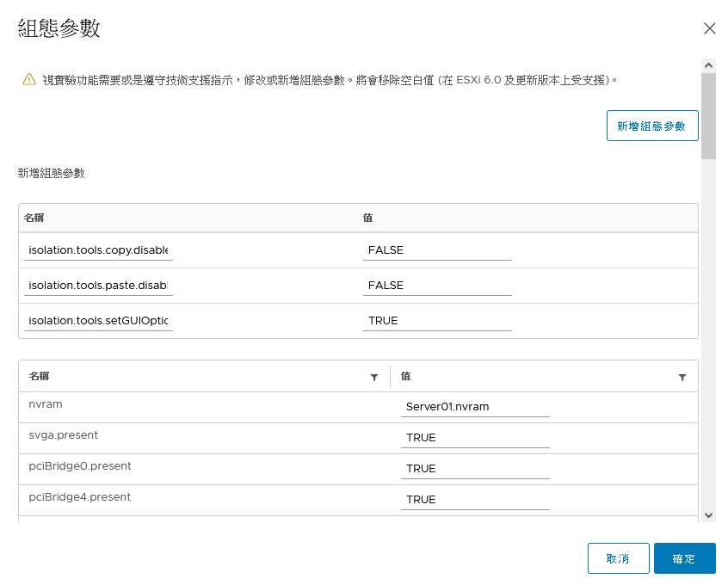Image resolution: width=728 pixels, height=585 pixels.
Task: Click the 確定 button
Action: 684,558
